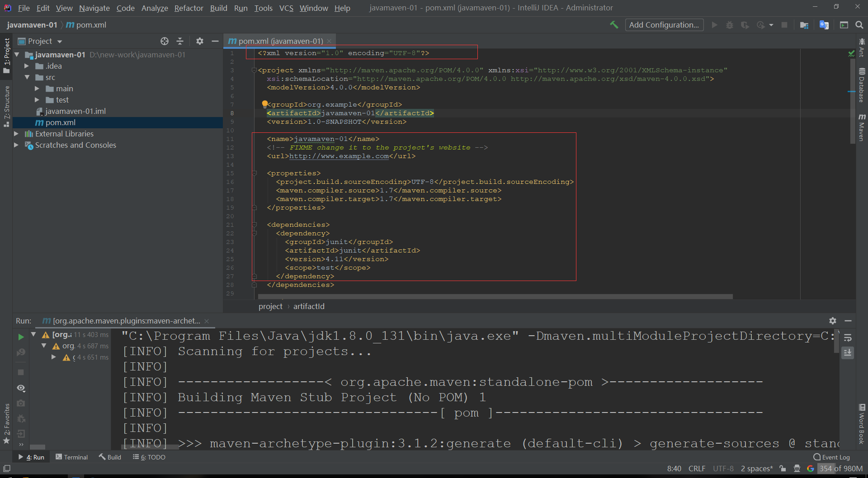
Task: Toggle soft wrap in the Run console output
Action: point(848,337)
